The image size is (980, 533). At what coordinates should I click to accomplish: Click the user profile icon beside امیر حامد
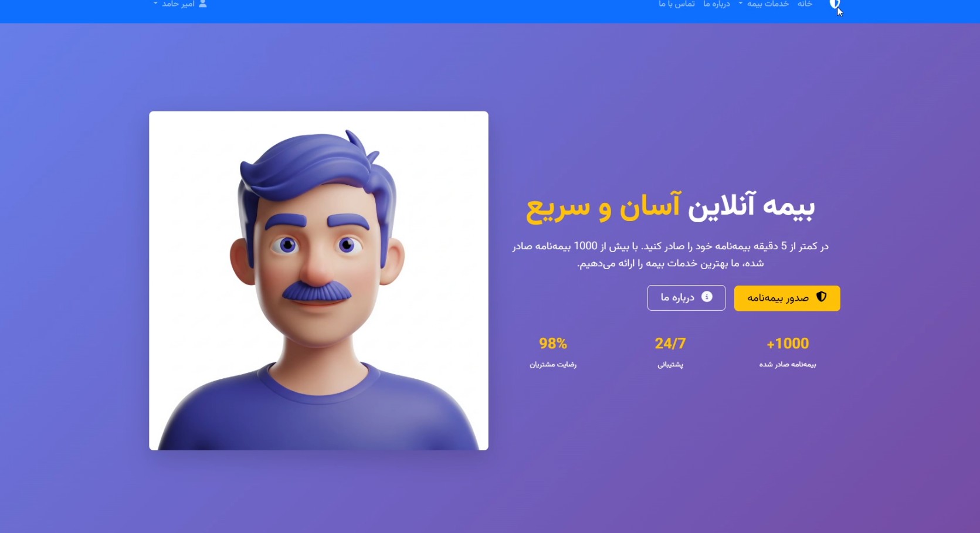(x=203, y=4)
